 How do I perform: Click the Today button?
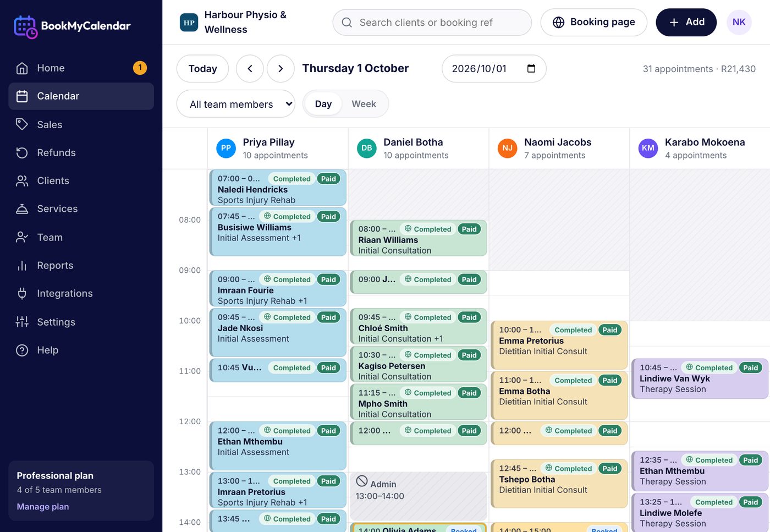pos(202,69)
